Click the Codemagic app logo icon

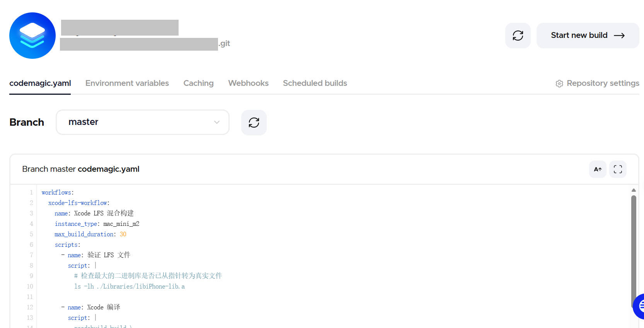point(32,36)
